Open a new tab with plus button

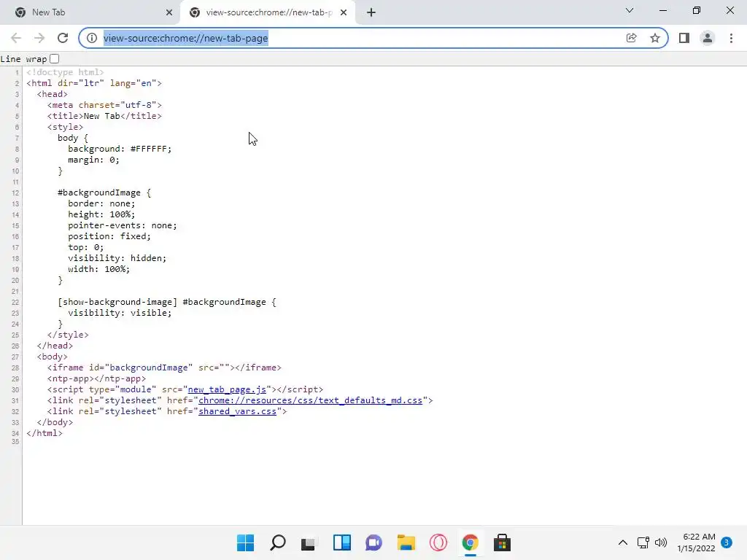(x=371, y=13)
